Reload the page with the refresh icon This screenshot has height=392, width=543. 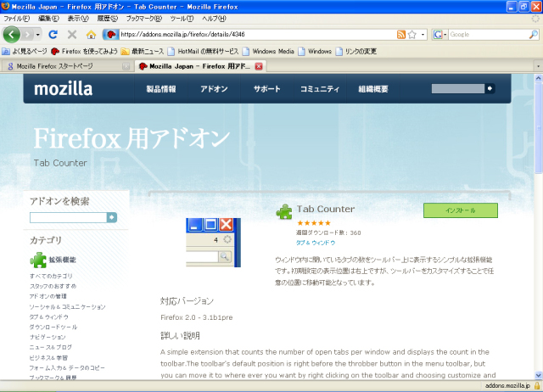click(53, 34)
